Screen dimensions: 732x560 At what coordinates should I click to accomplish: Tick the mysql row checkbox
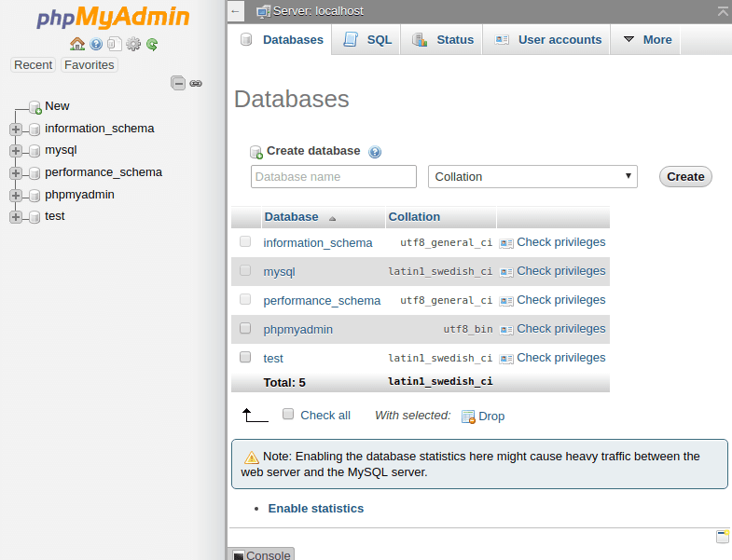[245, 270]
